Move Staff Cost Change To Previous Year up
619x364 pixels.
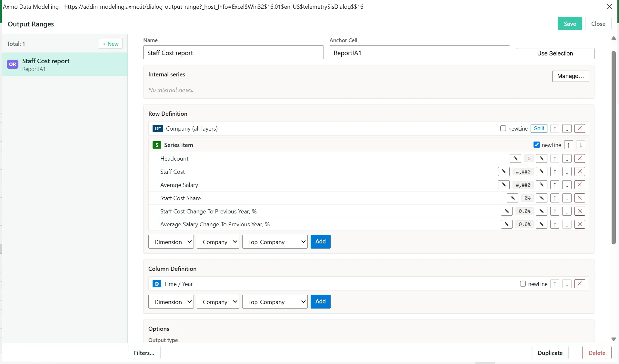(554, 212)
